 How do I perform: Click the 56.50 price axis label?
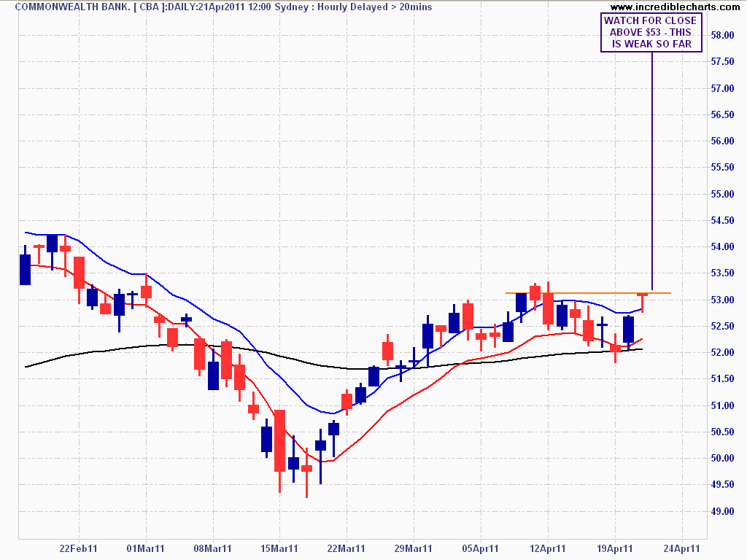point(722,114)
